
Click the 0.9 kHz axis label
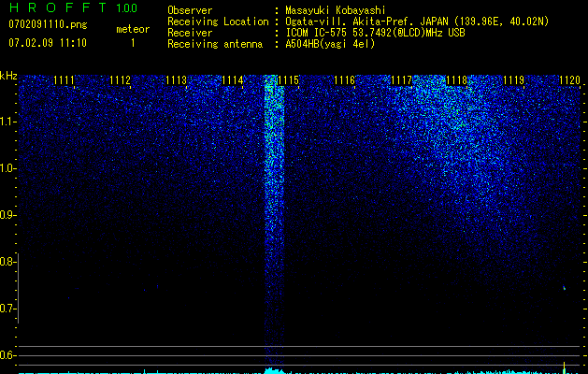click(x=7, y=215)
